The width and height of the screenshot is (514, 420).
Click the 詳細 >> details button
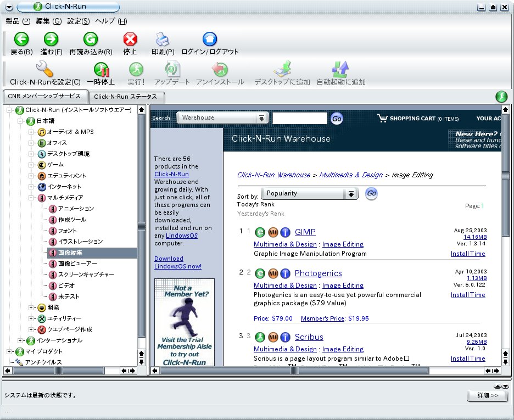[x=488, y=396]
